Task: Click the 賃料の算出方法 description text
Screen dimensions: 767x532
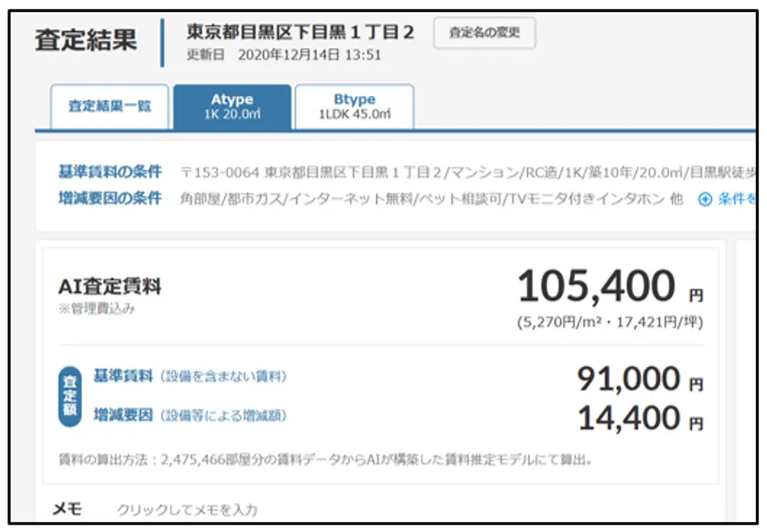Action: [x=326, y=460]
